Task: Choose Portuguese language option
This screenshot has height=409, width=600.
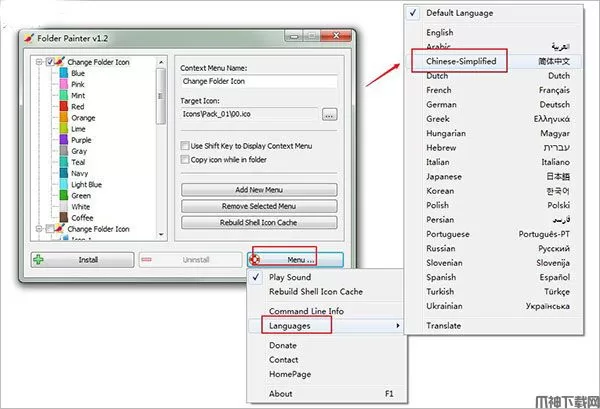Action: [494, 234]
